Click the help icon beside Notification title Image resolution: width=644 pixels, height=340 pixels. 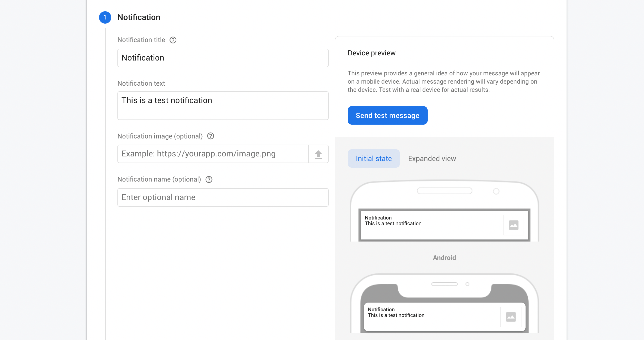pos(173,40)
